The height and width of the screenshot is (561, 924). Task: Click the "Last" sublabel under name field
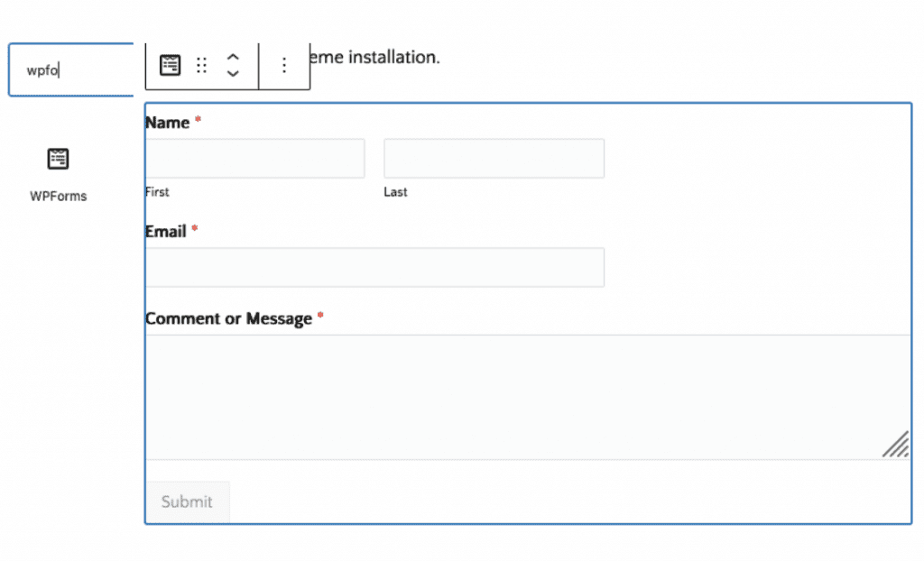click(x=395, y=192)
